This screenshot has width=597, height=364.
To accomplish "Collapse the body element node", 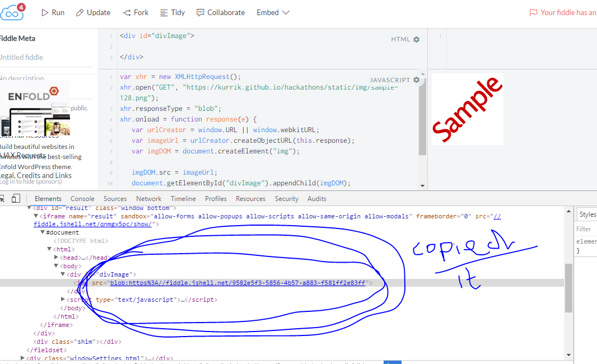I will tap(57, 265).
